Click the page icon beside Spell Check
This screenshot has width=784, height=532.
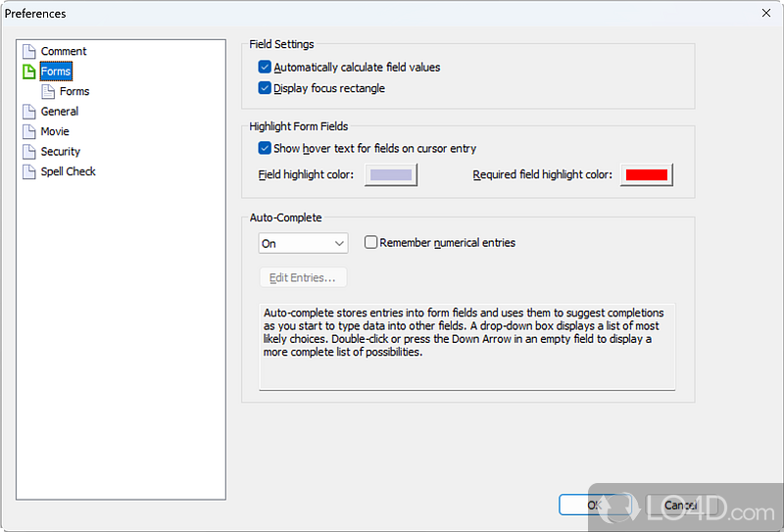tap(29, 171)
